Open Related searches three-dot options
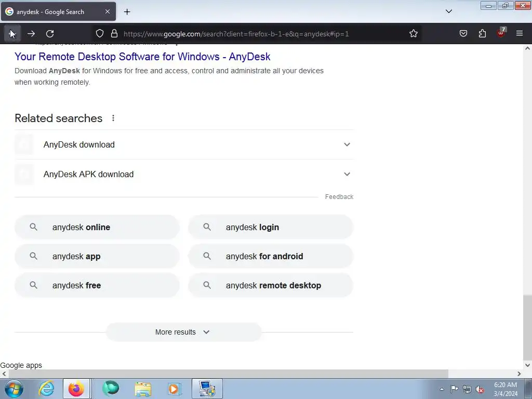The width and height of the screenshot is (532, 399). coord(113,118)
